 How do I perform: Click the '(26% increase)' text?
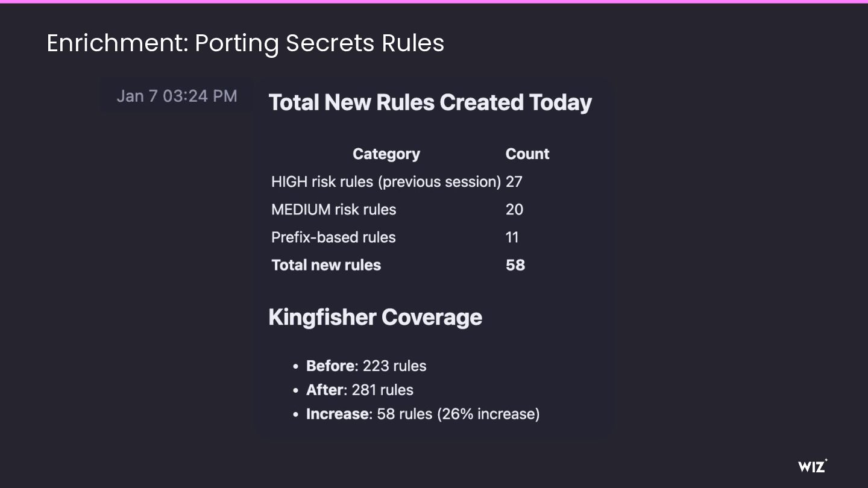tap(488, 414)
